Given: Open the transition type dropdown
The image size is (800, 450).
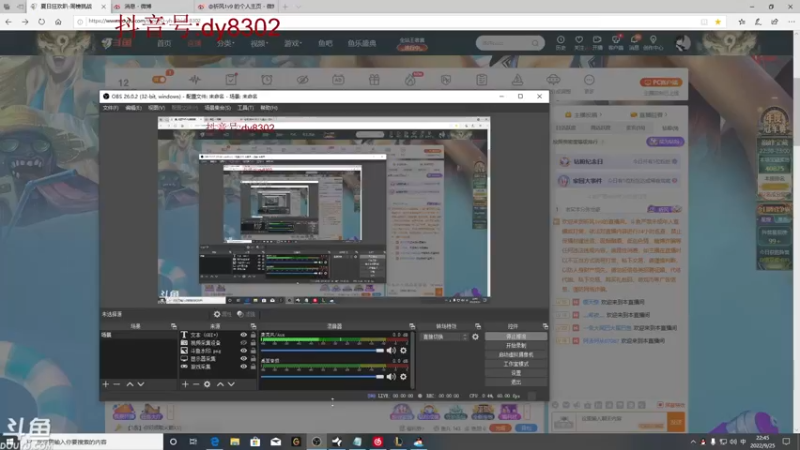Looking at the screenshot, I should (444, 337).
